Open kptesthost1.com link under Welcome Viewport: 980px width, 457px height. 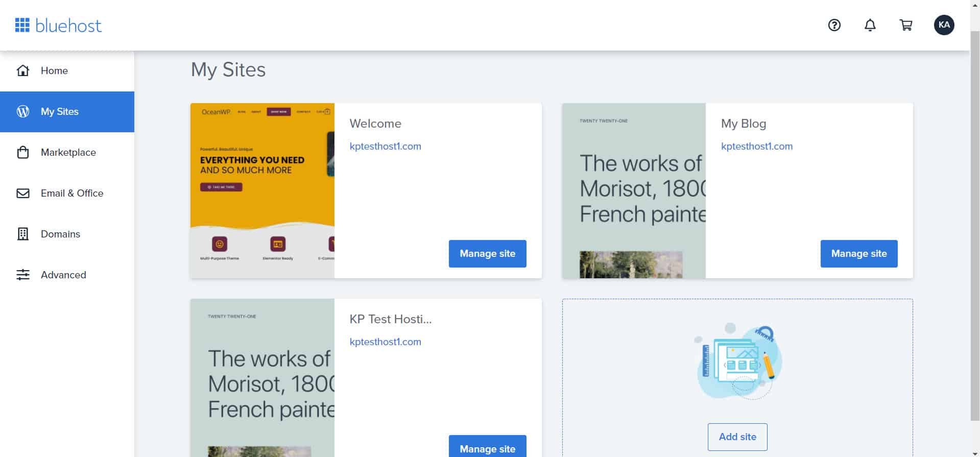[385, 146]
